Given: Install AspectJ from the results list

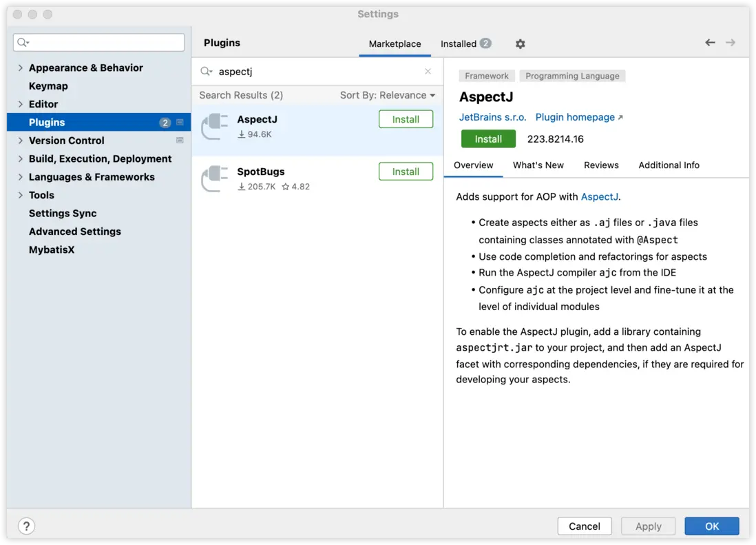Looking at the screenshot, I should coord(406,119).
